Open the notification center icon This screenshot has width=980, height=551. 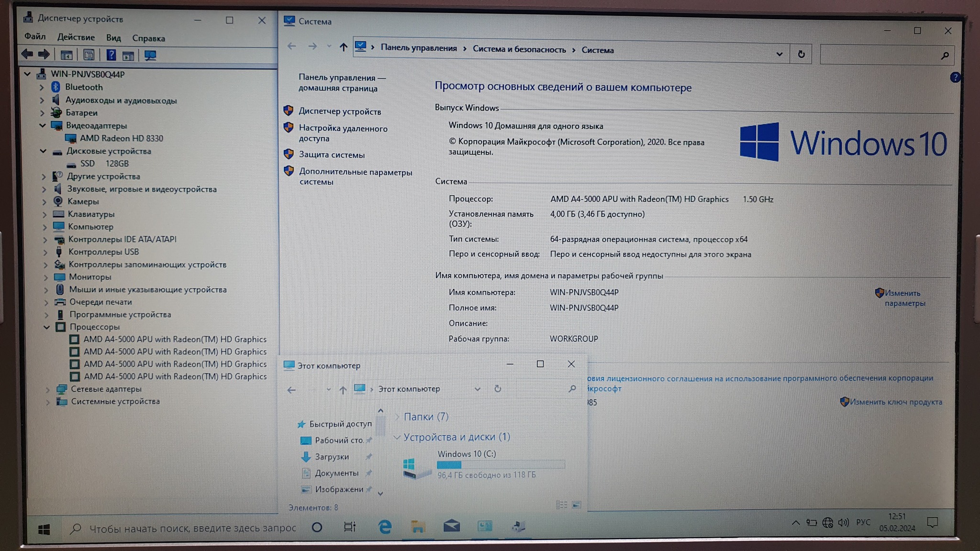coord(932,522)
